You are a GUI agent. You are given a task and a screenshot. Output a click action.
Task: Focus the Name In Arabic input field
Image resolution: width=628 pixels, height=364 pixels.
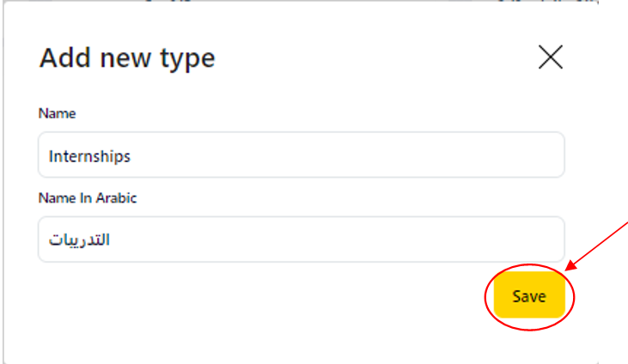pyautogui.click(x=301, y=239)
